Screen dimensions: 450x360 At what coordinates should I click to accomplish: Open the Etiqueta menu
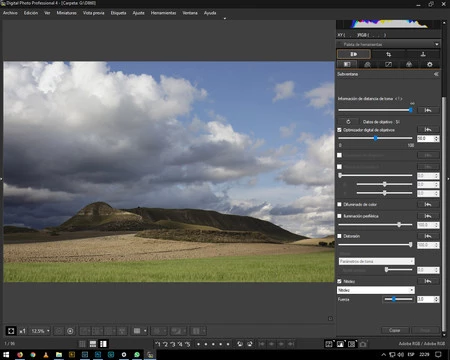[118, 13]
